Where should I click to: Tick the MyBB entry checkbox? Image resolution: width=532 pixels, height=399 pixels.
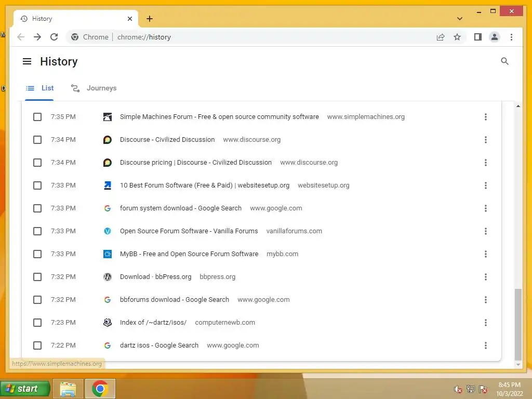click(x=37, y=254)
